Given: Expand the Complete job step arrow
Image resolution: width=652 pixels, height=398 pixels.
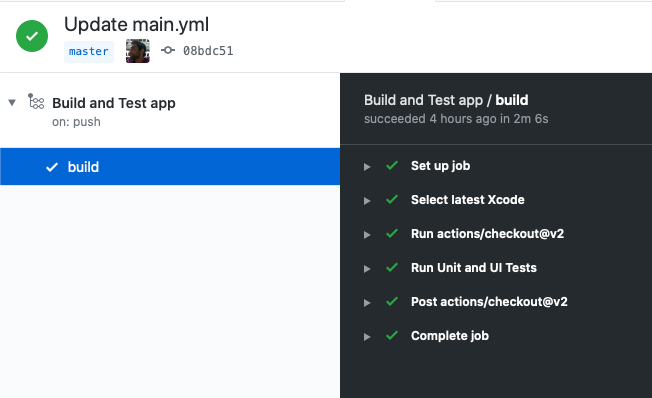Looking at the screenshot, I should pos(367,337).
